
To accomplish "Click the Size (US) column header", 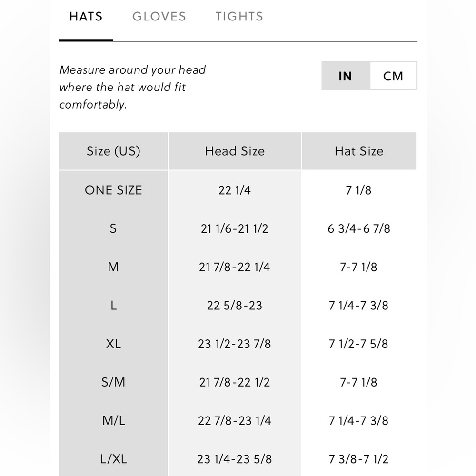I will click(x=114, y=151).
